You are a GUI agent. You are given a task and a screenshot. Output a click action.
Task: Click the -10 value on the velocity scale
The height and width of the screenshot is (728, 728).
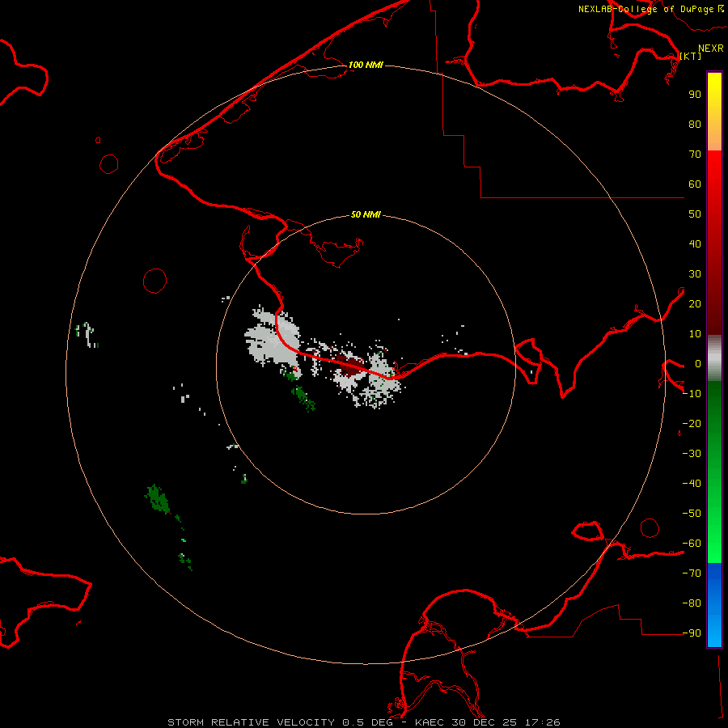click(692, 394)
